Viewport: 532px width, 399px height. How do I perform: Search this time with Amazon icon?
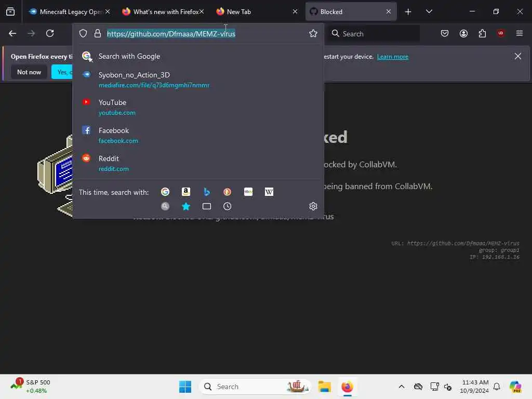pos(186,192)
